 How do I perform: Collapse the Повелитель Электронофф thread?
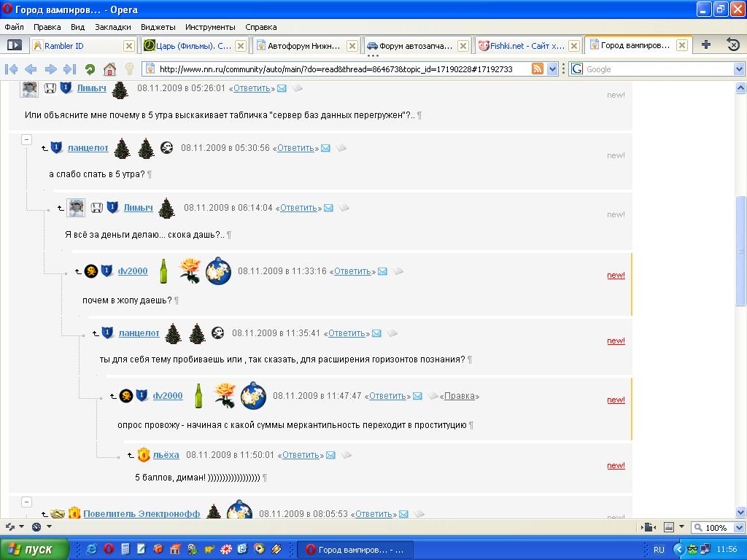pyautogui.click(x=27, y=502)
